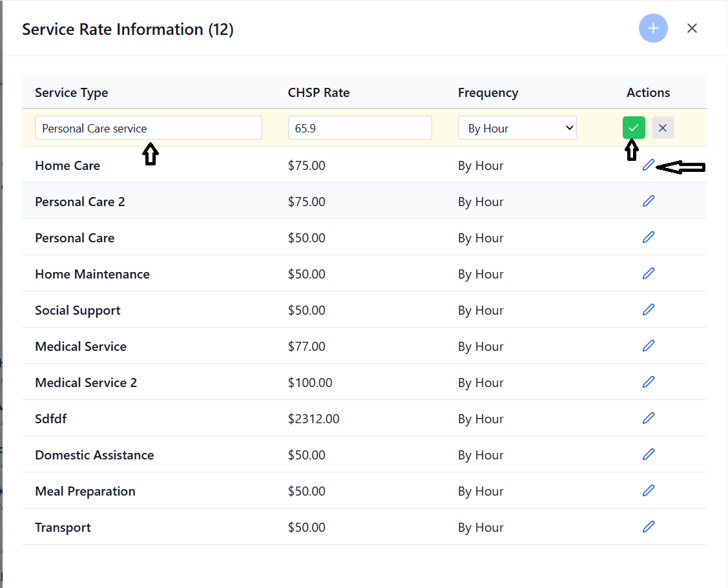728x588 pixels.
Task: Edit the Social Support service rate
Action: click(649, 310)
